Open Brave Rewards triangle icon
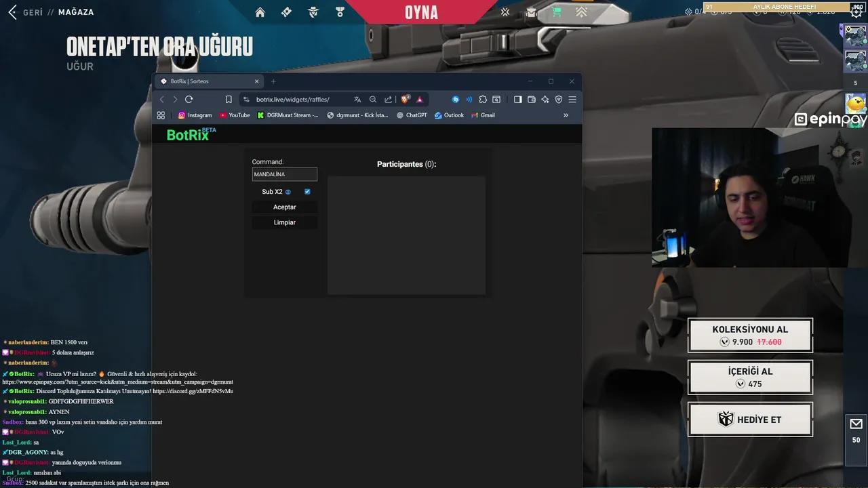Screen dimensions: 868x488 (x=420, y=100)
